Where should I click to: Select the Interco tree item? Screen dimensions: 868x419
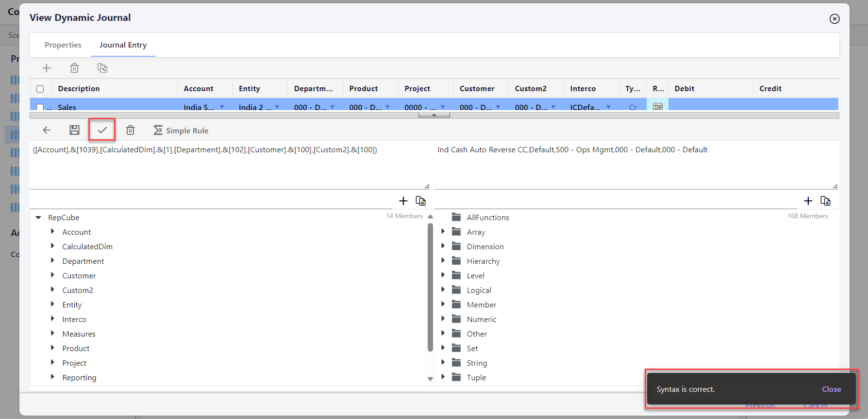(74, 319)
